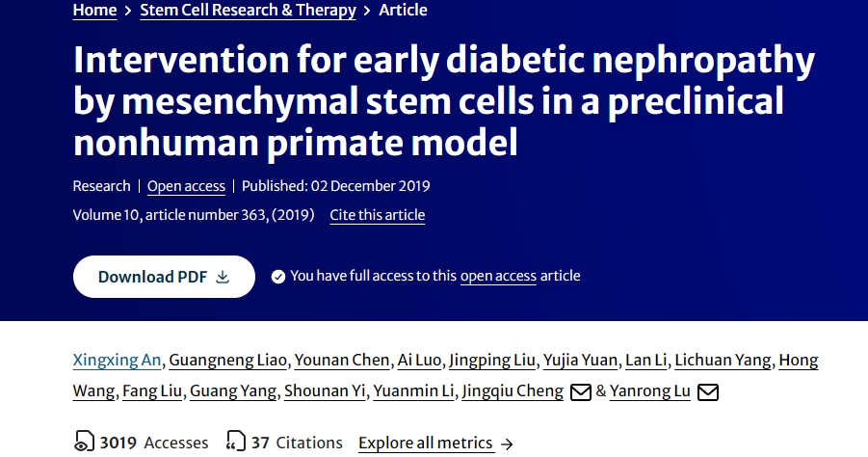Open the Open access link near Research
Viewport: 868px width, 457px height.
pyautogui.click(x=186, y=186)
